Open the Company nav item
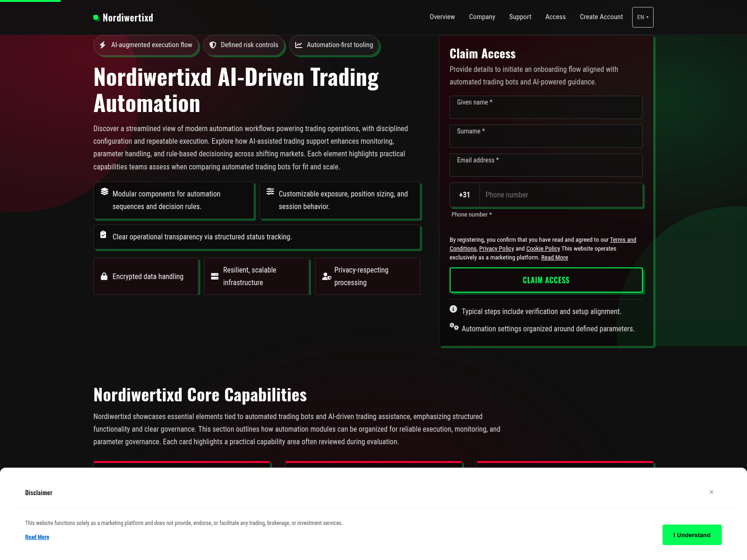Image resolution: width=747 pixels, height=560 pixels. pyautogui.click(x=482, y=17)
